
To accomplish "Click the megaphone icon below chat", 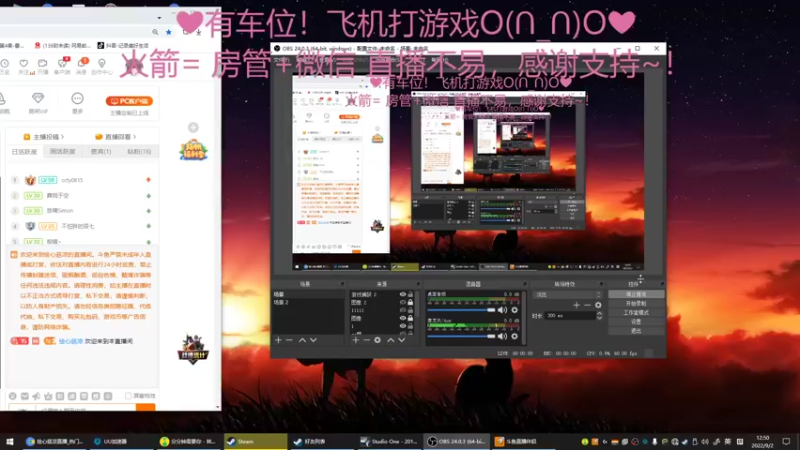I will tap(36, 396).
